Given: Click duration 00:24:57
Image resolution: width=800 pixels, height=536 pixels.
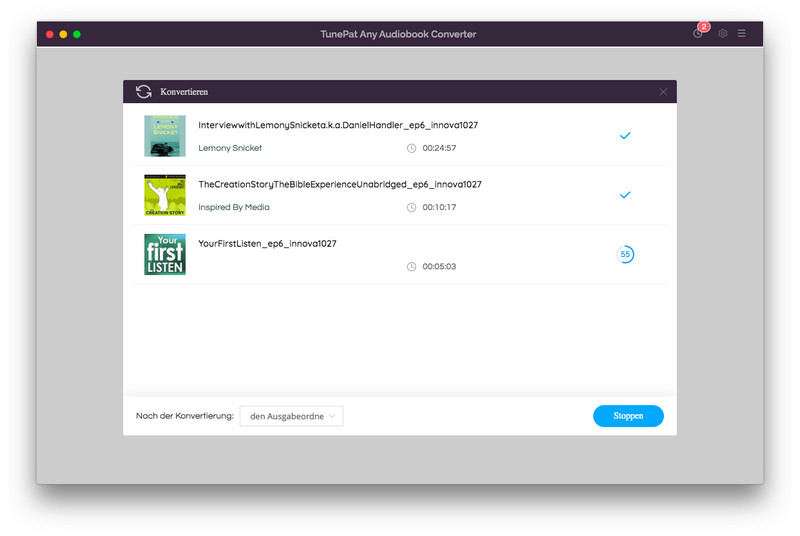Looking at the screenshot, I should pos(439,148).
